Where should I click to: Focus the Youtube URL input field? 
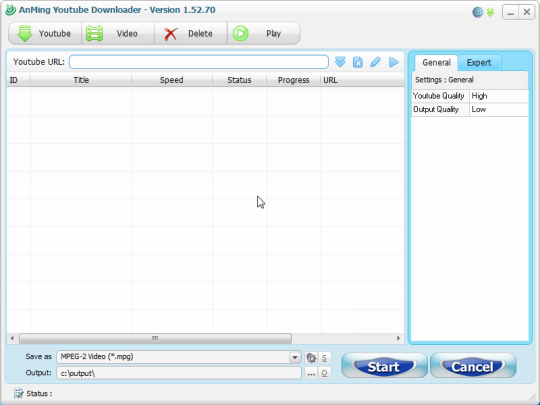[199, 62]
